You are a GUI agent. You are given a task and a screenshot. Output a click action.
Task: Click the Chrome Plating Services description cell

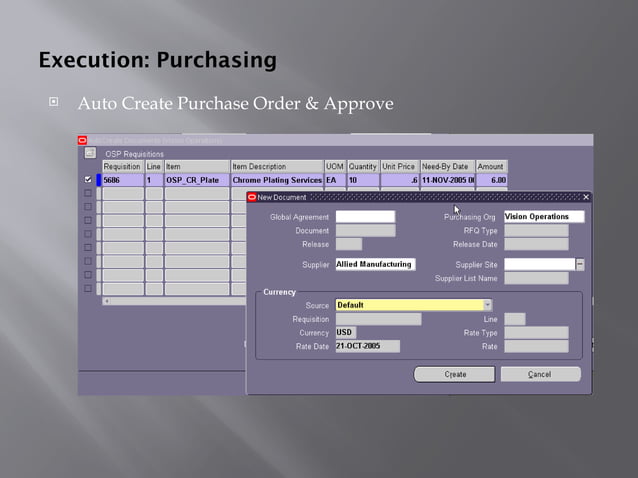click(277, 180)
